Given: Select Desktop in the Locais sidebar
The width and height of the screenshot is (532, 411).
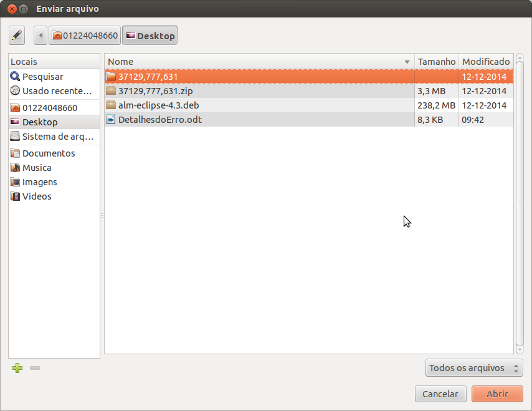Looking at the screenshot, I should [x=54, y=122].
